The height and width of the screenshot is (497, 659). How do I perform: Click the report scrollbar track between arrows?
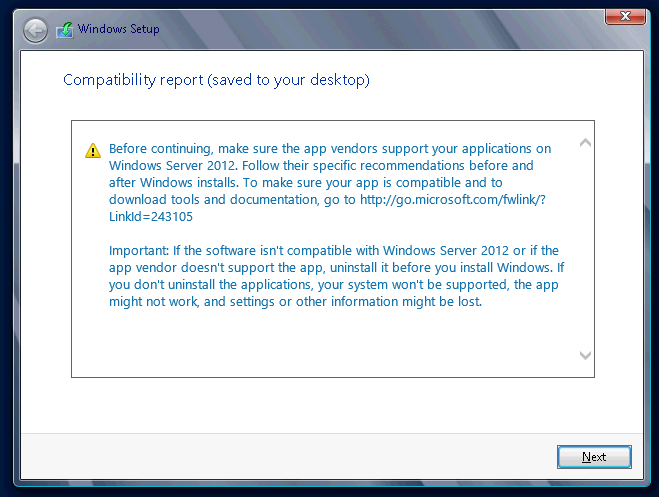tap(585, 249)
